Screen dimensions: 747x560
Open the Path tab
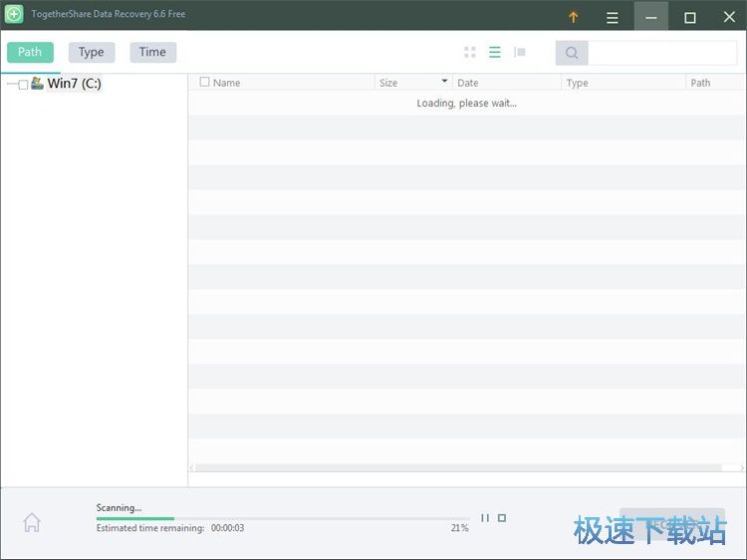point(30,52)
